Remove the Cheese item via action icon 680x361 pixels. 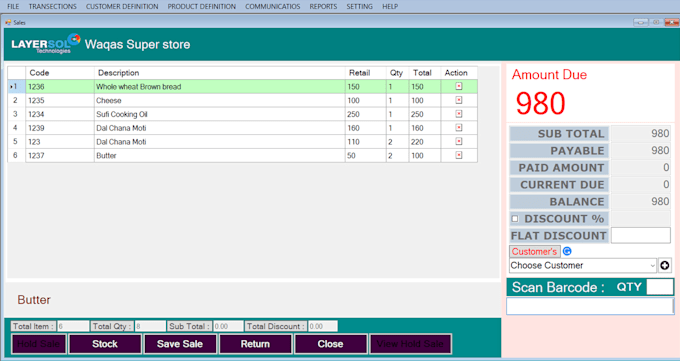(458, 100)
